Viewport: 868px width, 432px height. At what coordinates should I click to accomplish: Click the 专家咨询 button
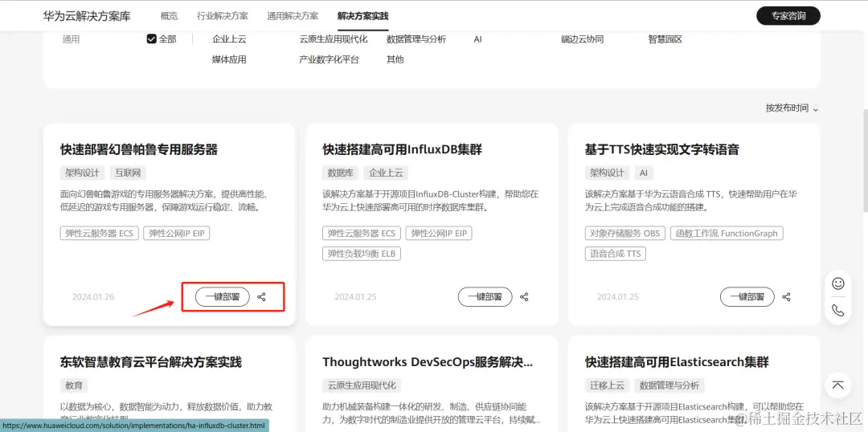788,16
